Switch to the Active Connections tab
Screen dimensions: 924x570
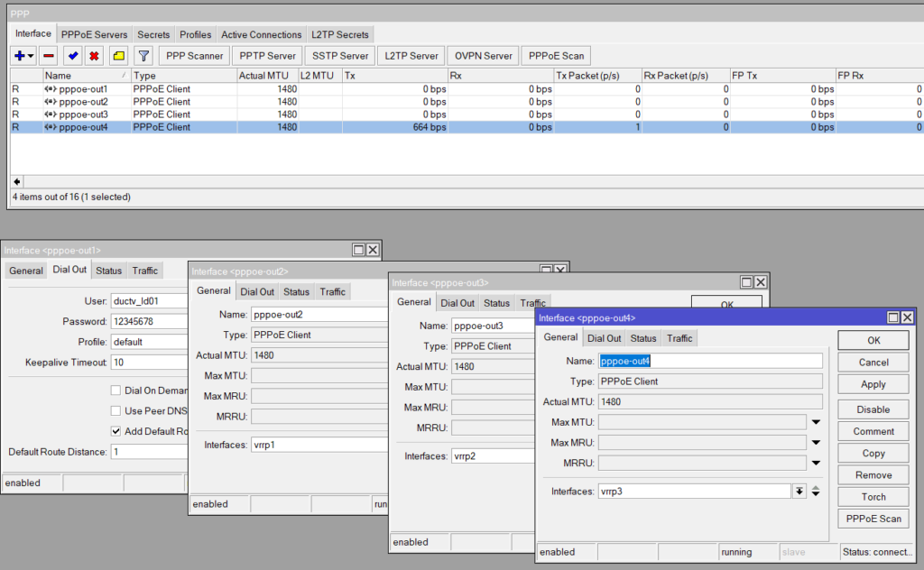coord(262,34)
